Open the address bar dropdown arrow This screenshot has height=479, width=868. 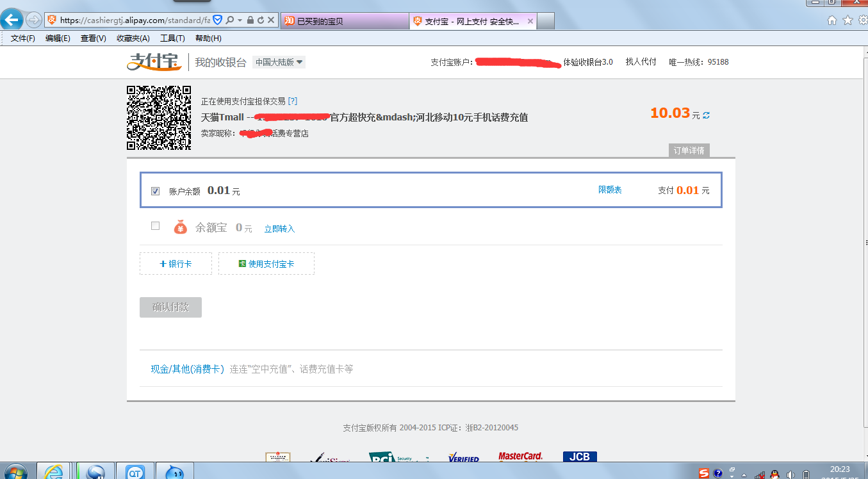[240, 20]
